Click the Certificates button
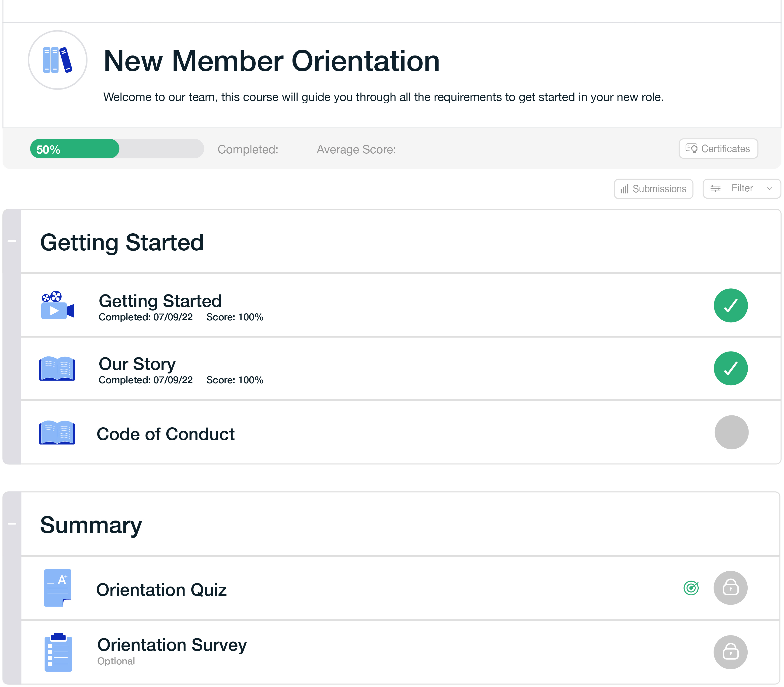 pyautogui.click(x=718, y=149)
